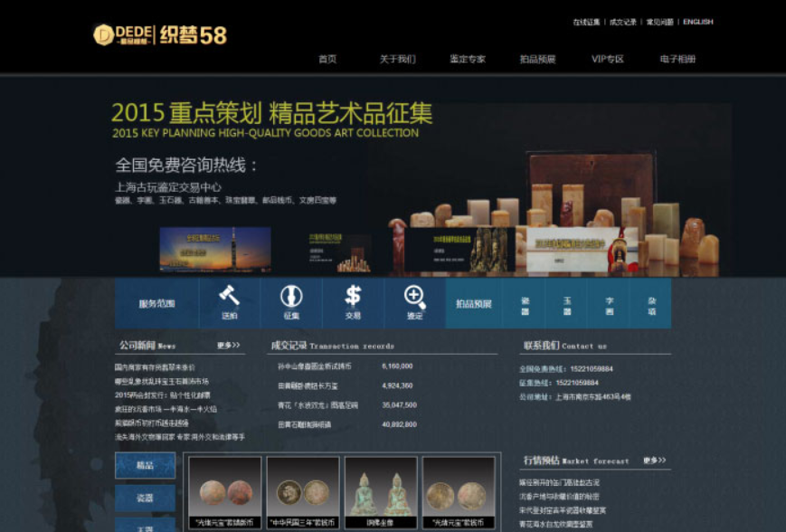Go to 关于我们 in navigation bar
786x532 pixels.
pos(397,60)
